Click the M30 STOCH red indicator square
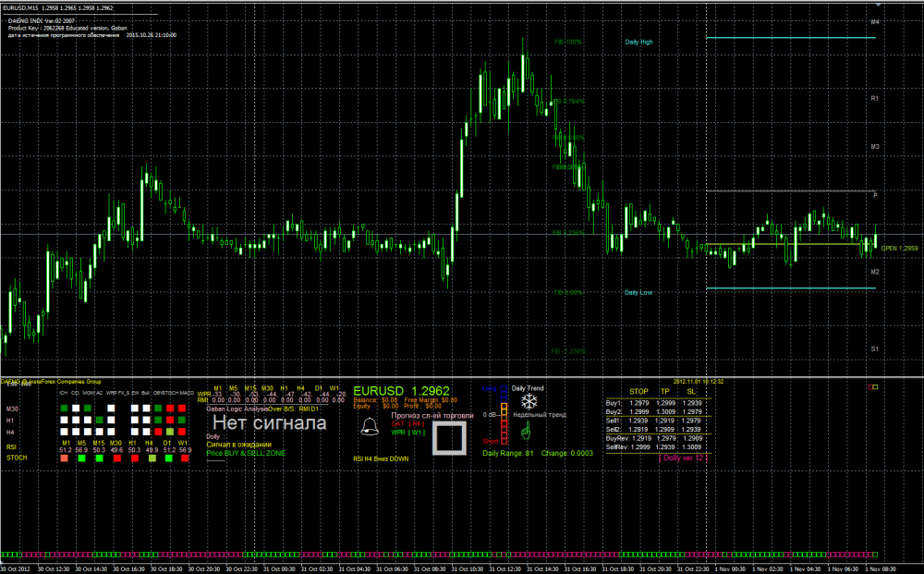The image size is (924, 574). coord(170,409)
